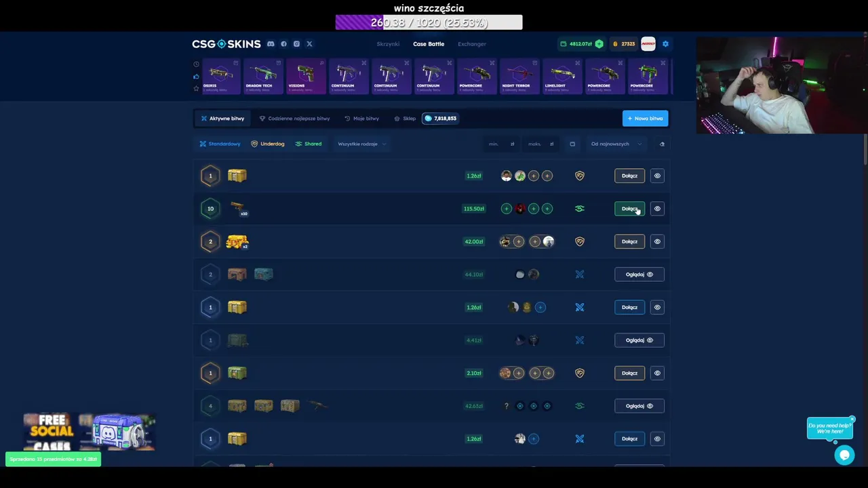The width and height of the screenshot is (868, 488).
Task: Click the 7,818,853 gems counter
Action: 441,119
